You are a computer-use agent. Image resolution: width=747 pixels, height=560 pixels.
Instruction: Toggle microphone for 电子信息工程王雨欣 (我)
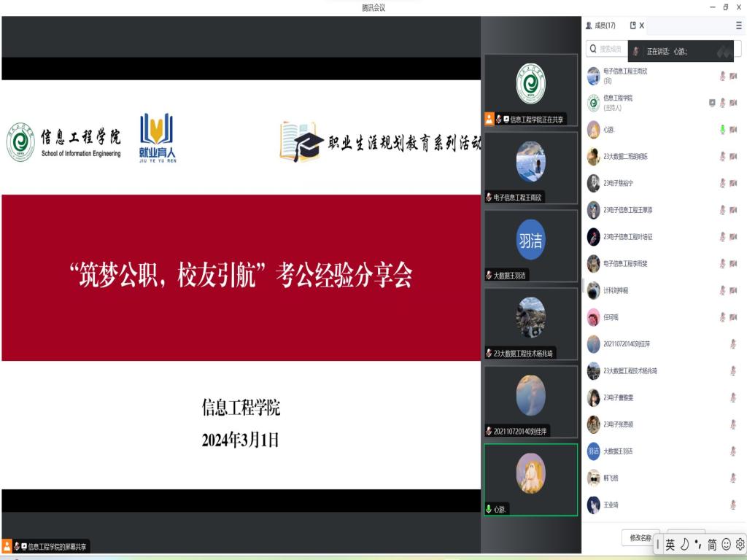pos(722,76)
